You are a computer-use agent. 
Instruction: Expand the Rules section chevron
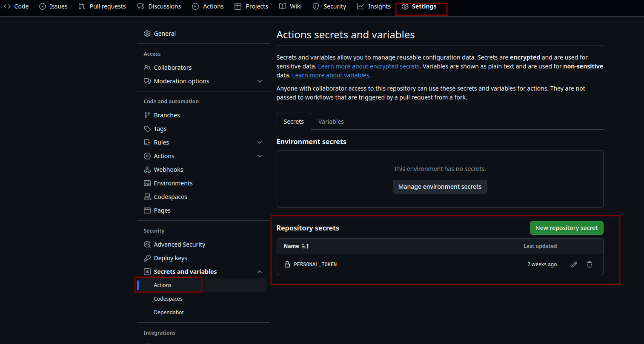coord(260,142)
